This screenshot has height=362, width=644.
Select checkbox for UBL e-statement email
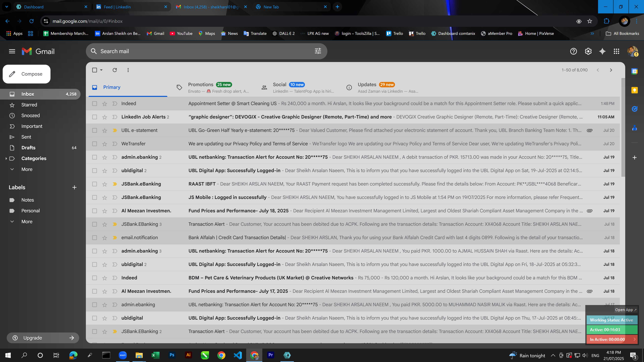94,130
